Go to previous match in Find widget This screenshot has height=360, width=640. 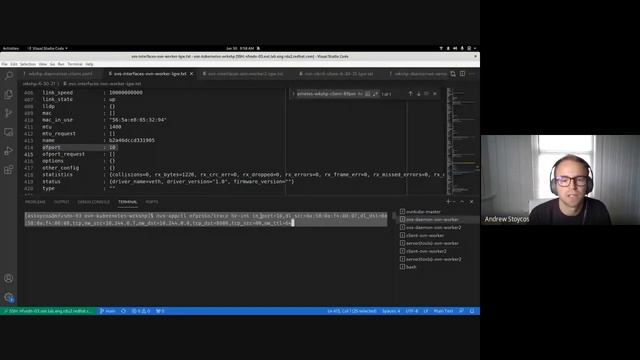(x=410, y=94)
